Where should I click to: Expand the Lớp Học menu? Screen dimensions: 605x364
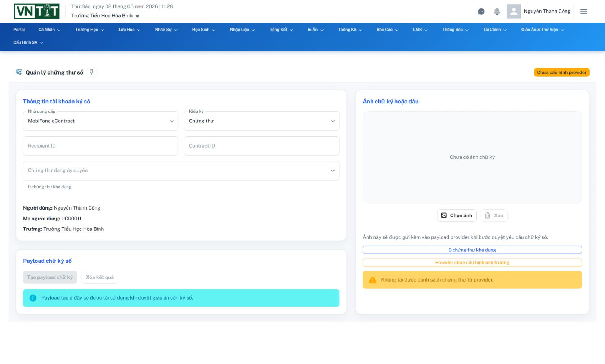pos(129,30)
